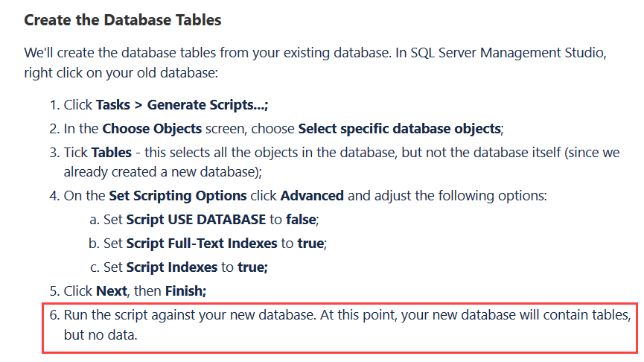Click the 'but no data.' line in step 6

click(x=101, y=335)
